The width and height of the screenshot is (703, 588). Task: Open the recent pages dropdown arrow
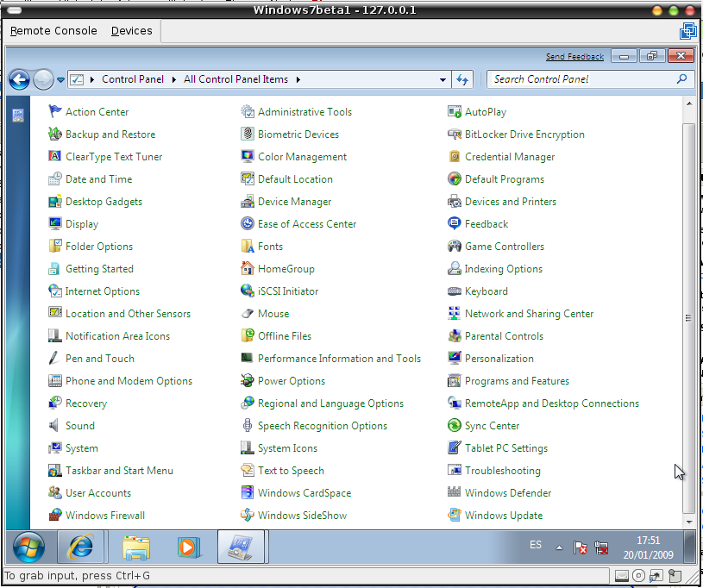[x=60, y=80]
